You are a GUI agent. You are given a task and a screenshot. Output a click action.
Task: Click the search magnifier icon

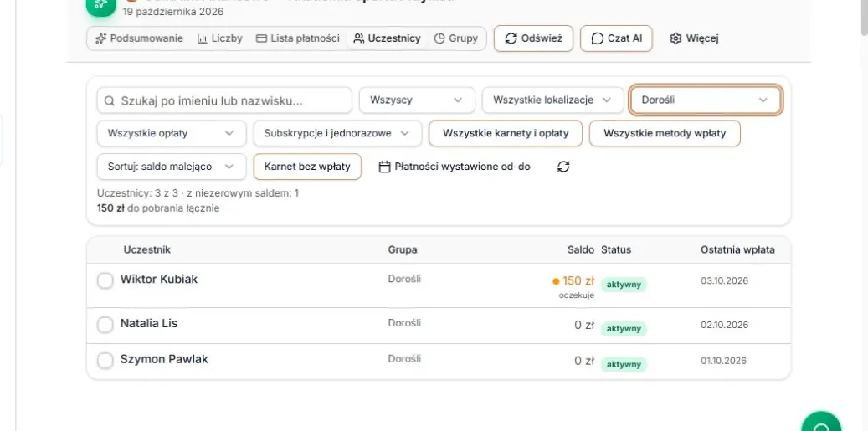point(110,100)
